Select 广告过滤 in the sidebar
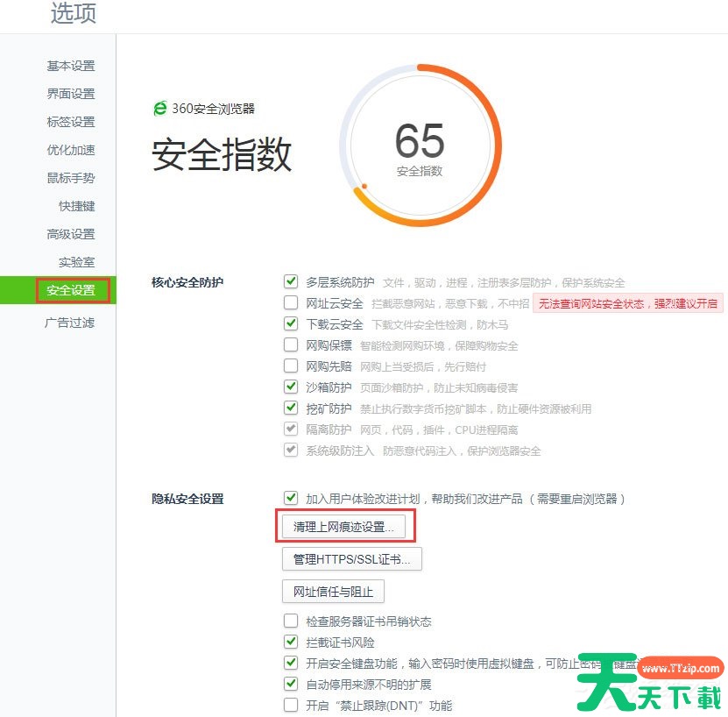 pyautogui.click(x=70, y=323)
